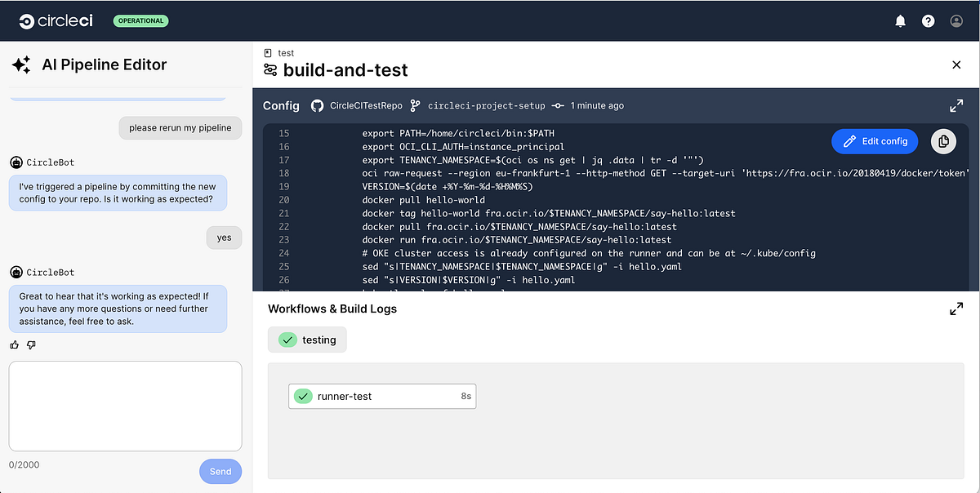This screenshot has height=493, width=980.
Task: Open the user account avatar icon
Action: pyautogui.click(x=955, y=21)
